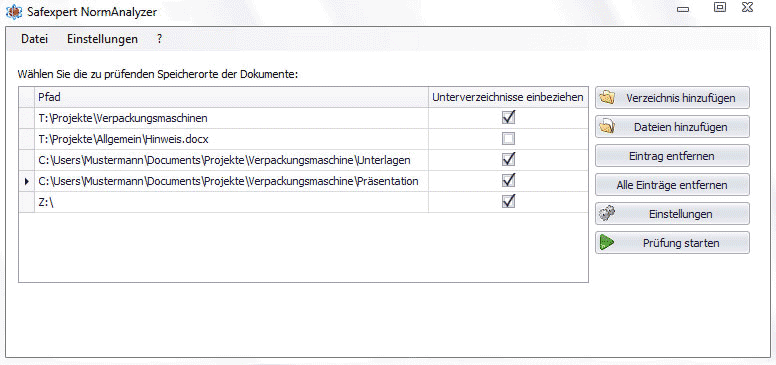Image resolution: width=776 pixels, height=365 pixels.
Task: Maximize the NormAnalyzer window
Action: (720, 7)
